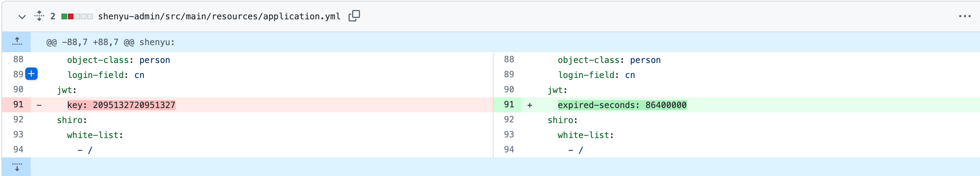This screenshot has height=176, width=980.
Task: Collapse the application.yml file diff
Action: (22, 17)
